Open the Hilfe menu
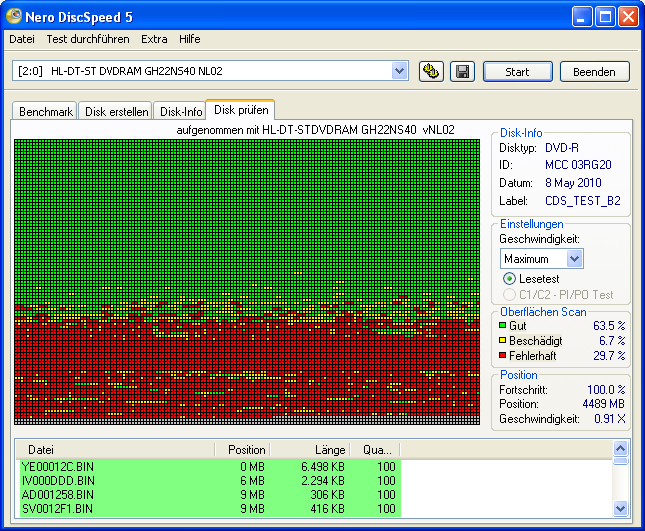The width and height of the screenshot is (645, 531). tap(190, 39)
